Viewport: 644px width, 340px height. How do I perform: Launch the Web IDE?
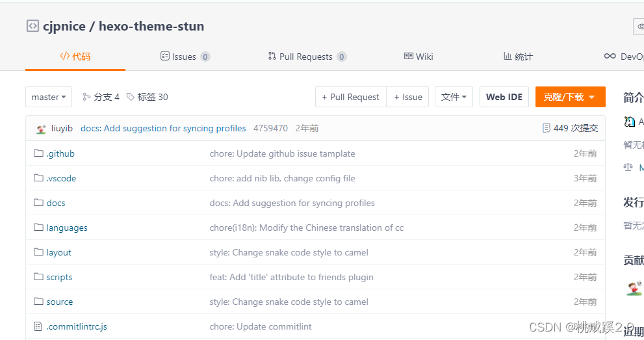tap(504, 97)
